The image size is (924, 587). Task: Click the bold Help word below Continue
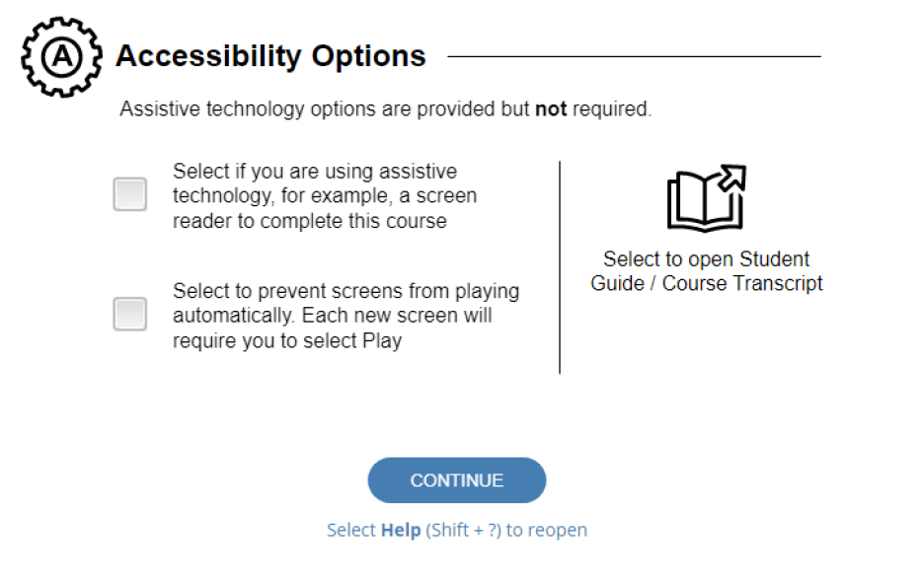[401, 530]
